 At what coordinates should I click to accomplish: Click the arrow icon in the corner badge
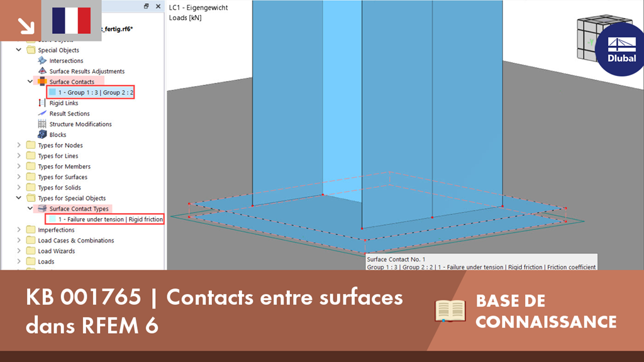coord(26,26)
